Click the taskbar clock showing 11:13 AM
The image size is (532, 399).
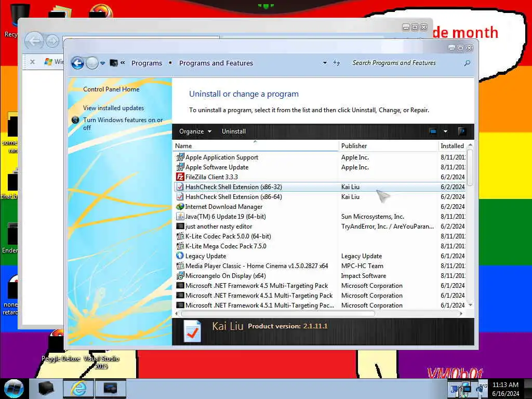tap(505, 389)
